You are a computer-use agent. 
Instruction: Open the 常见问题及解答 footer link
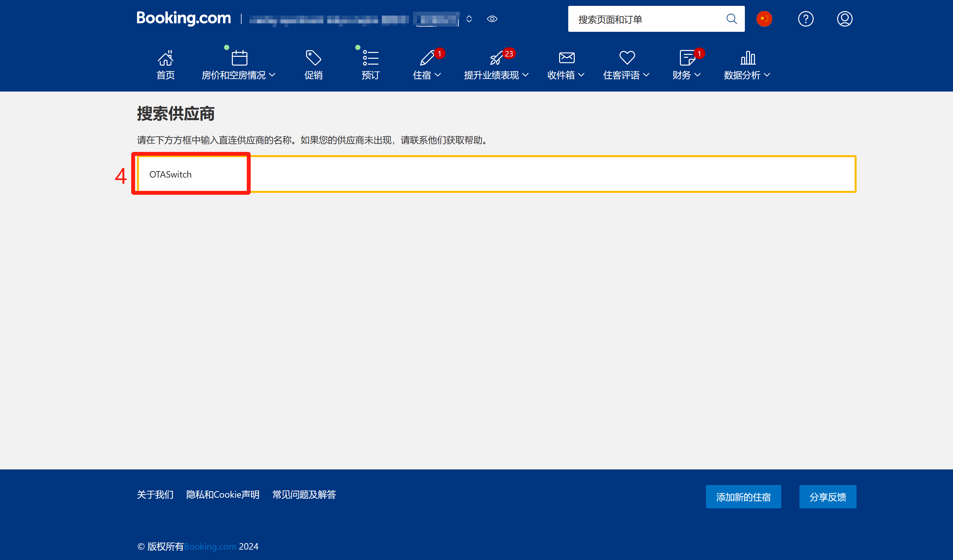pos(304,494)
